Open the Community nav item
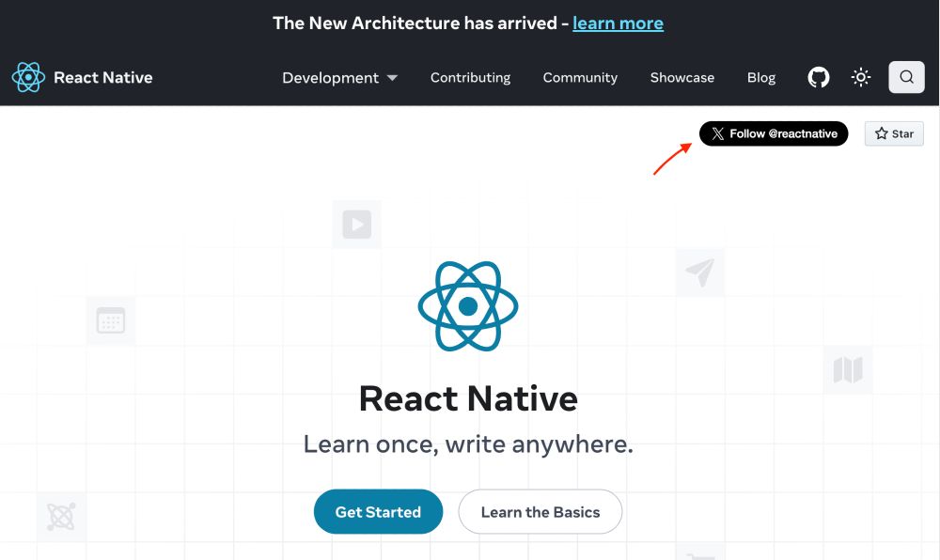940x560 pixels. (580, 78)
